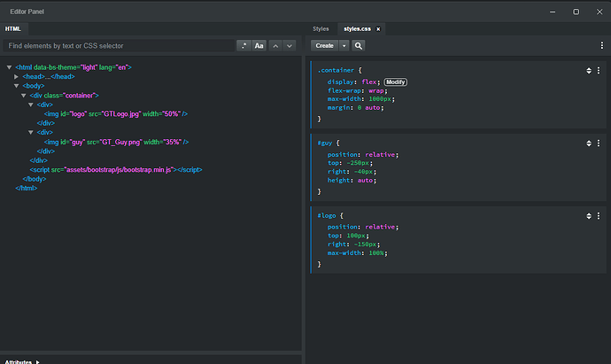Select the html data-bs-theme element row
Screen dimensions: 611x364
point(73,67)
